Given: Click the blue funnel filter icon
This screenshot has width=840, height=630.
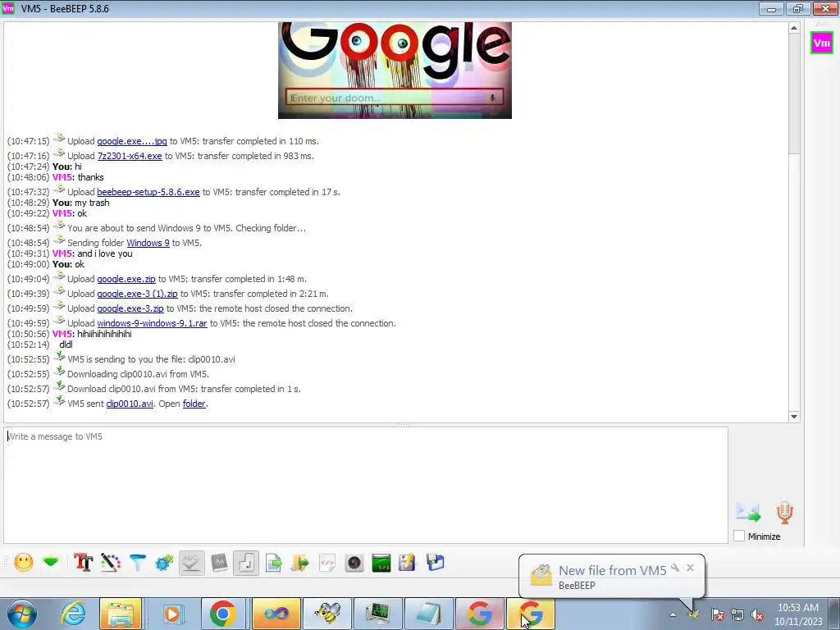Looking at the screenshot, I should 138,563.
